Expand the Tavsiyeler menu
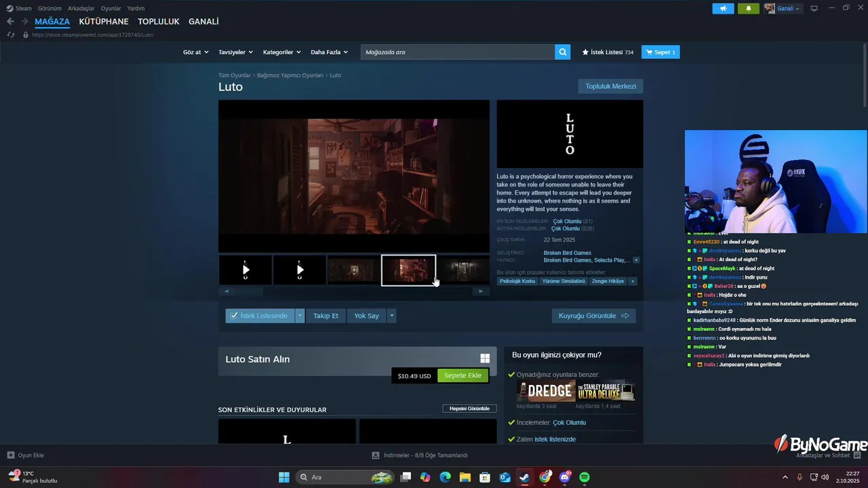Screen dimensions: 868x488 pos(235,52)
